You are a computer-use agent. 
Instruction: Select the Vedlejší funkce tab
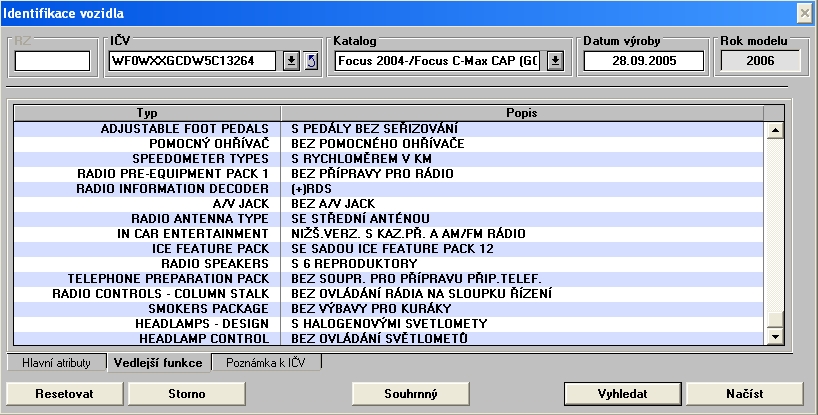(158, 363)
